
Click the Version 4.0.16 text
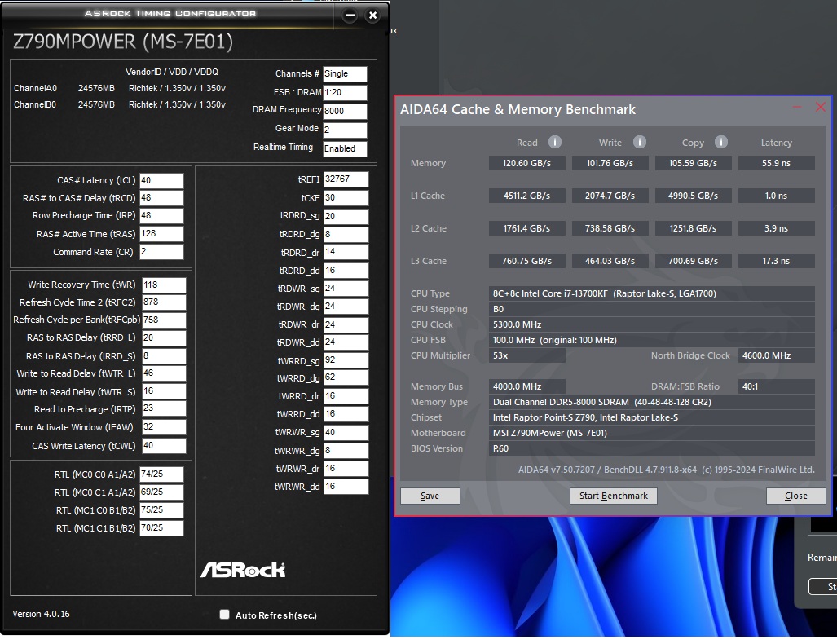[x=41, y=614]
